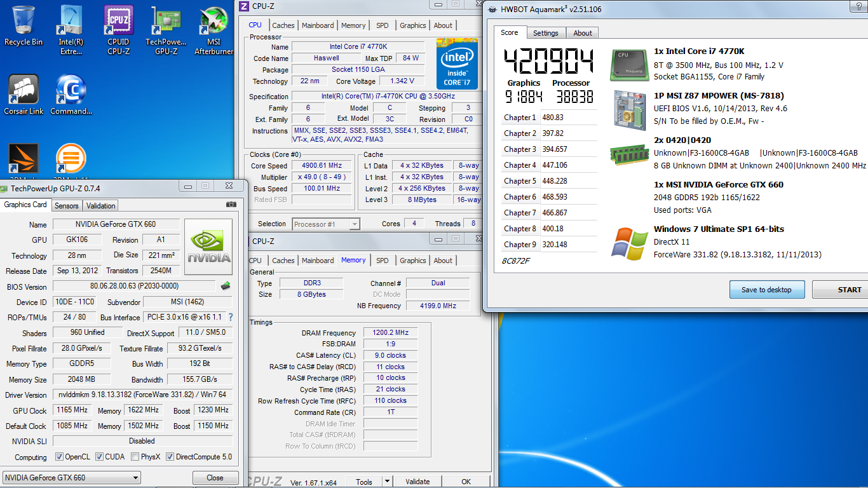Toggle the CUDA checkbox in GPU-Z

coord(98,457)
